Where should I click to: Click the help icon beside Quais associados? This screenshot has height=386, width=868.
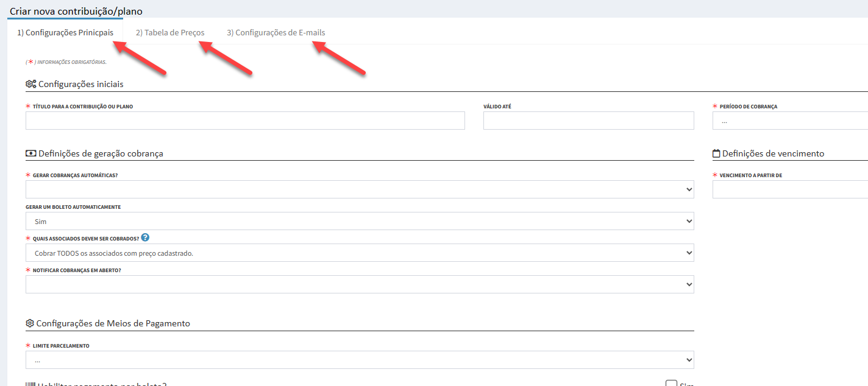point(145,237)
